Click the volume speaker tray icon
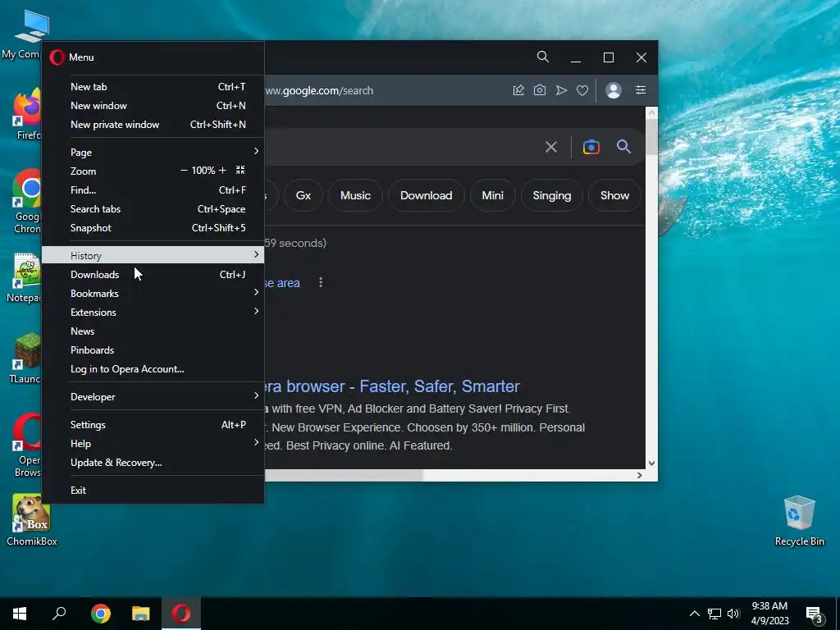This screenshot has height=630, width=840. coord(733,614)
